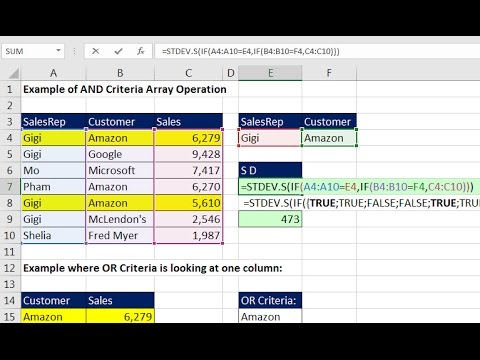Select sales value 2,546

click(188, 219)
